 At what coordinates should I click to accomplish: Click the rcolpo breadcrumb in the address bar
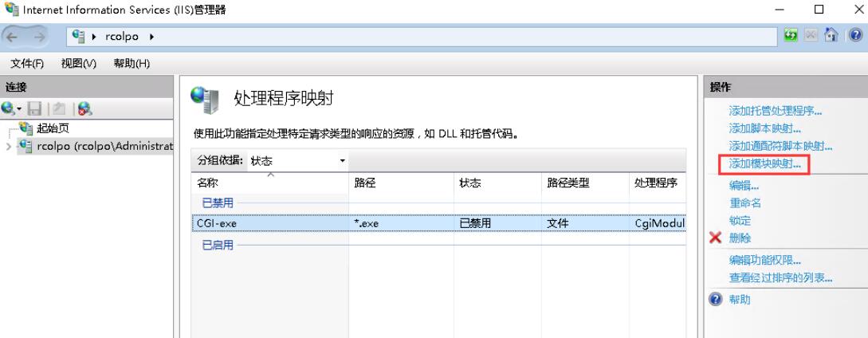tap(121, 37)
